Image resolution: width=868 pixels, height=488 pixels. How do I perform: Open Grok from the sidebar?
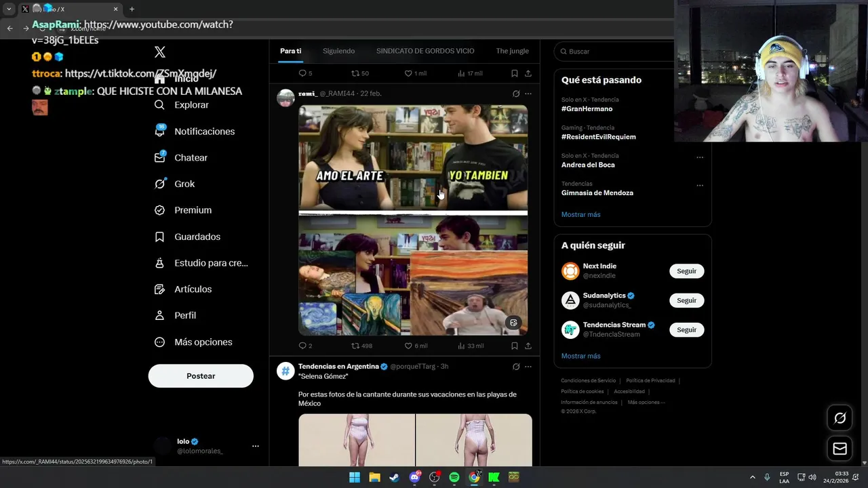pos(174,184)
